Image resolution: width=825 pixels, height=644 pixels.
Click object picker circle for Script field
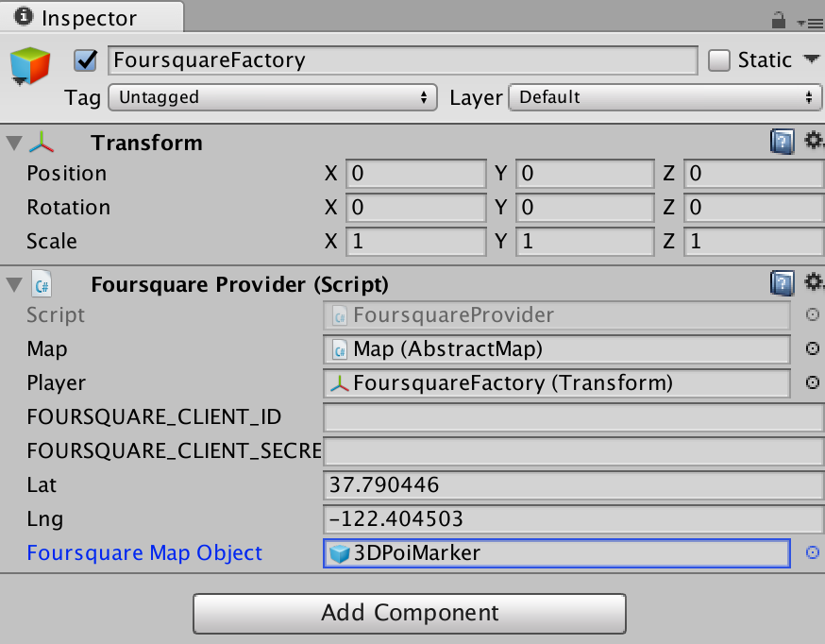tap(813, 314)
